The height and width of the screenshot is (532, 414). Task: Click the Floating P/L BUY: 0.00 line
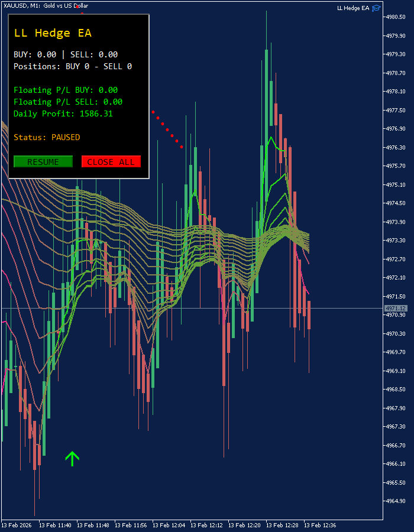[x=66, y=90]
